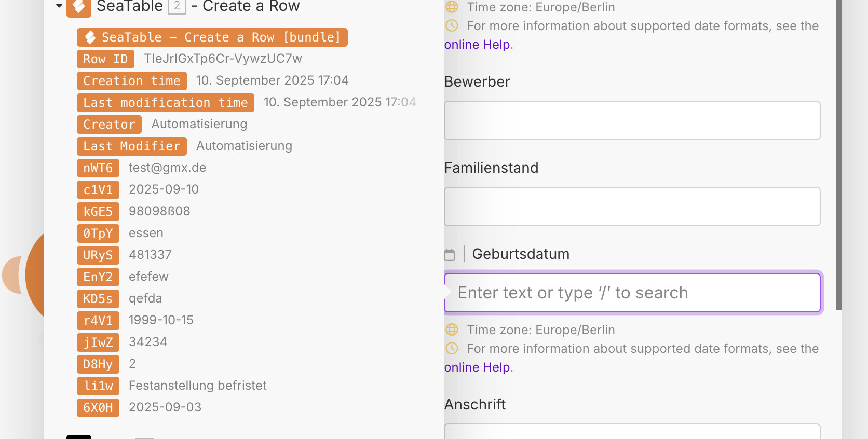This screenshot has height=439, width=868.
Task: Click the orange module circle at left edge
Action: (x=34, y=275)
